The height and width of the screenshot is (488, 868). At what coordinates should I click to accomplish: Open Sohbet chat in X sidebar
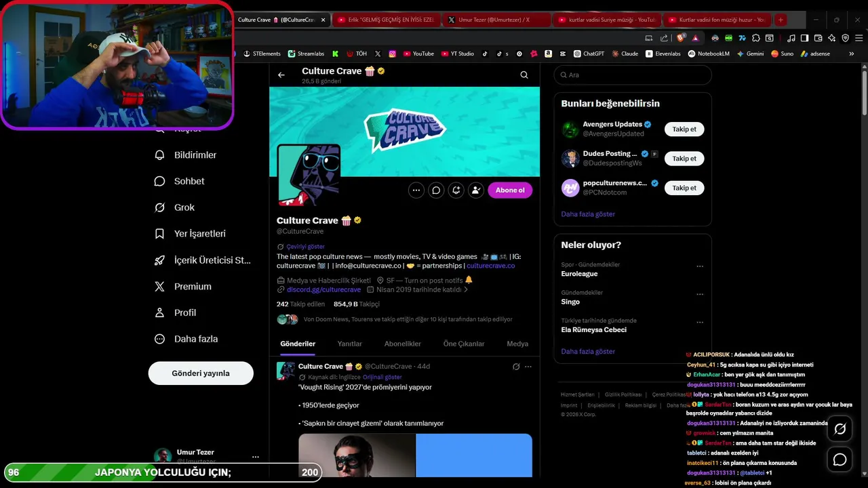click(180, 182)
